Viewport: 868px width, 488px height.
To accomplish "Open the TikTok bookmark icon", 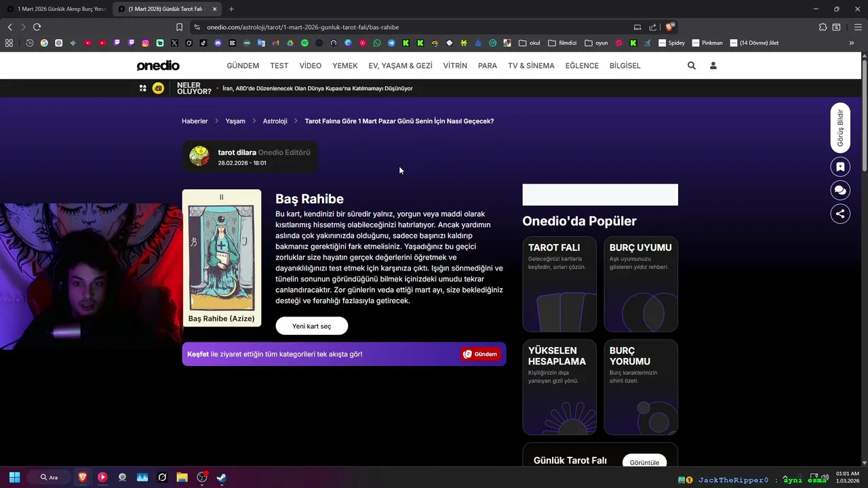I will 203,43.
